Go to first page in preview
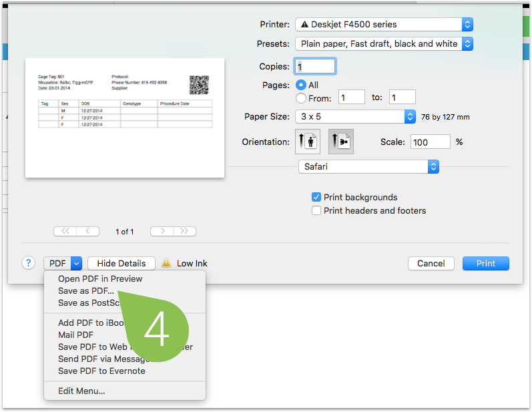This screenshot has height=412, width=532. pyautogui.click(x=65, y=232)
